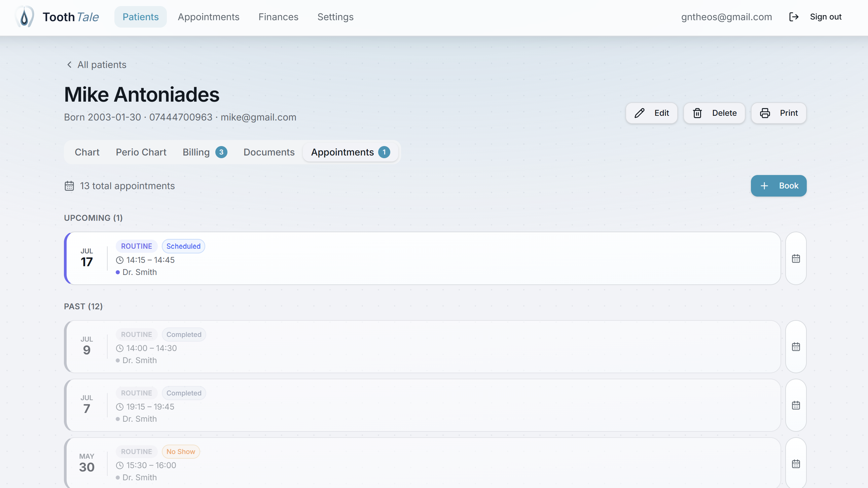Click the Billing tab count badge 3
Screen dimensions: 868x488
coord(221,152)
